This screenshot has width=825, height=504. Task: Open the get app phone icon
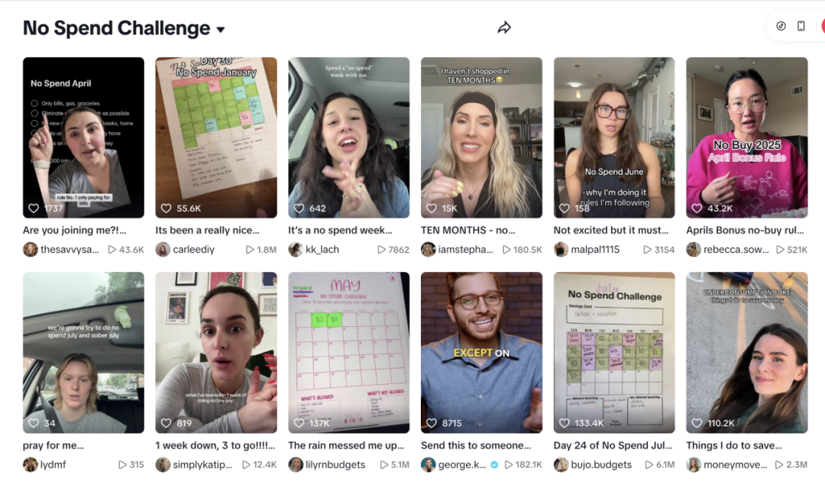801,26
